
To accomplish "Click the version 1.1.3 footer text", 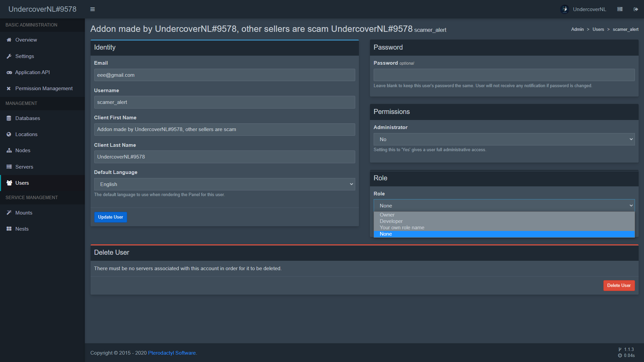I will pos(629,350).
